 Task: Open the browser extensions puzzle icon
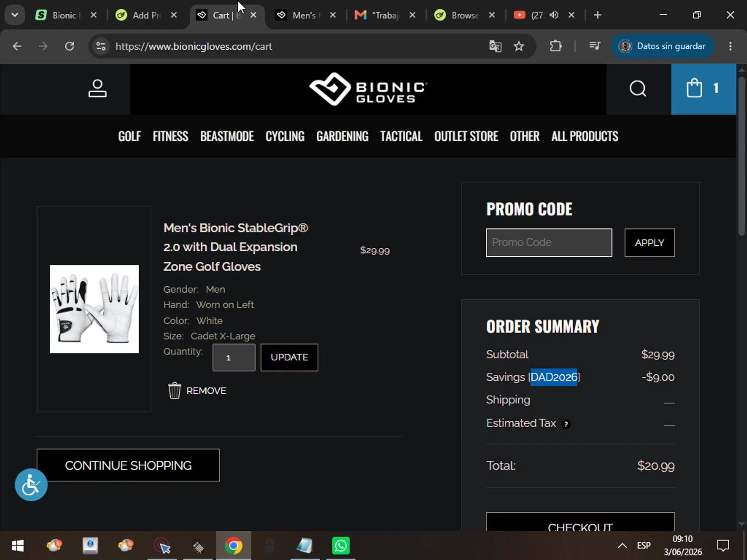pos(556,46)
